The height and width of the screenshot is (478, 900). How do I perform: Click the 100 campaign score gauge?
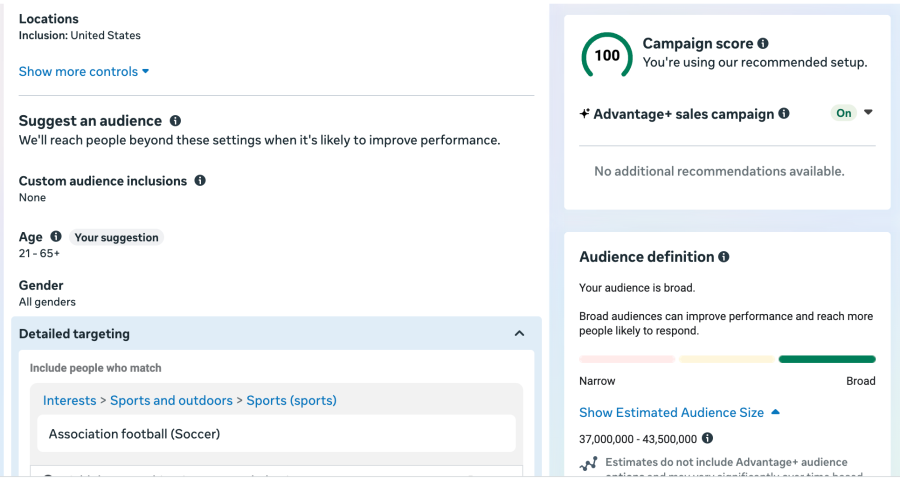[x=607, y=56]
